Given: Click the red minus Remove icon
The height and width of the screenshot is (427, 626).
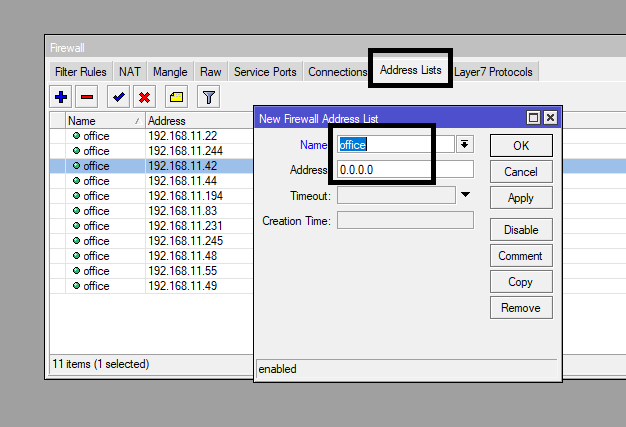Looking at the screenshot, I should 86,97.
